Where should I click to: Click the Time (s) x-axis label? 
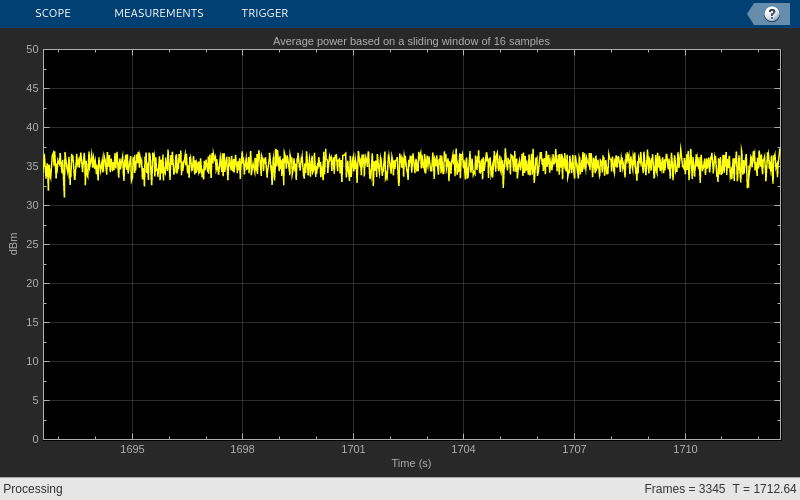(411, 463)
